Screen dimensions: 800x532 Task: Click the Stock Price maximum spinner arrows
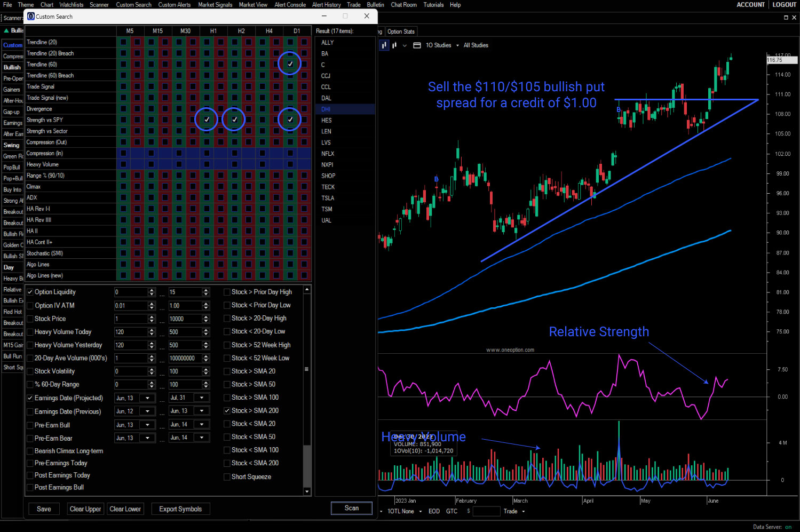[x=205, y=319]
